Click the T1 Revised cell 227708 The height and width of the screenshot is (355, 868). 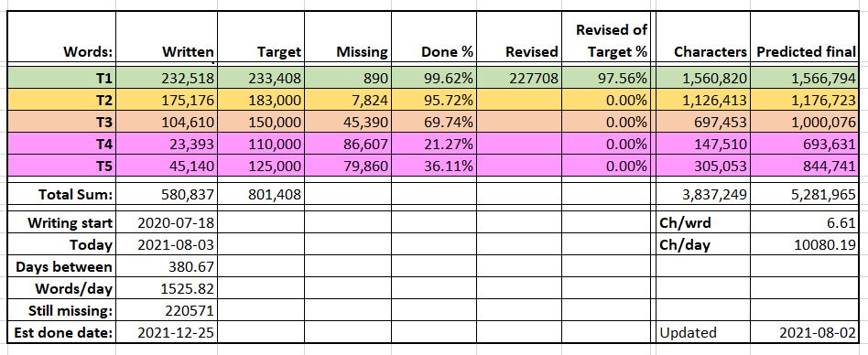click(x=519, y=79)
